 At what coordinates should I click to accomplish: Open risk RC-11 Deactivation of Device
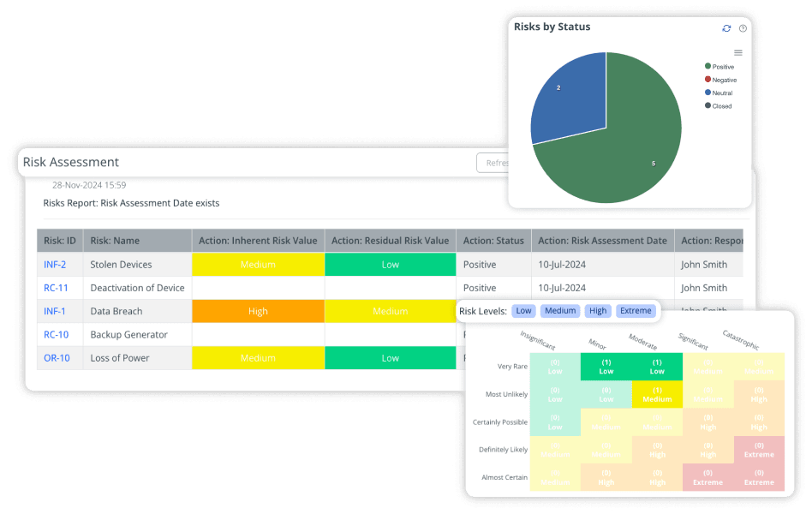coord(57,287)
